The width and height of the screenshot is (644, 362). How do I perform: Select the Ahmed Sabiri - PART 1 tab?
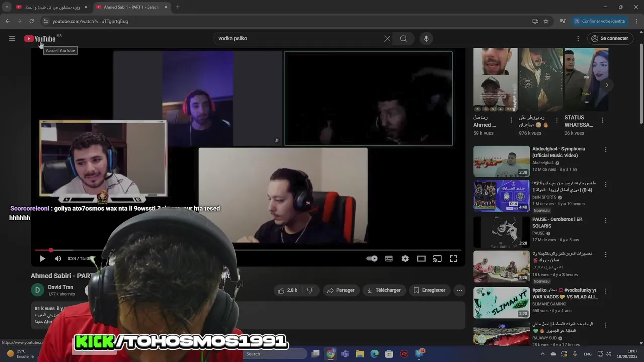point(130,7)
